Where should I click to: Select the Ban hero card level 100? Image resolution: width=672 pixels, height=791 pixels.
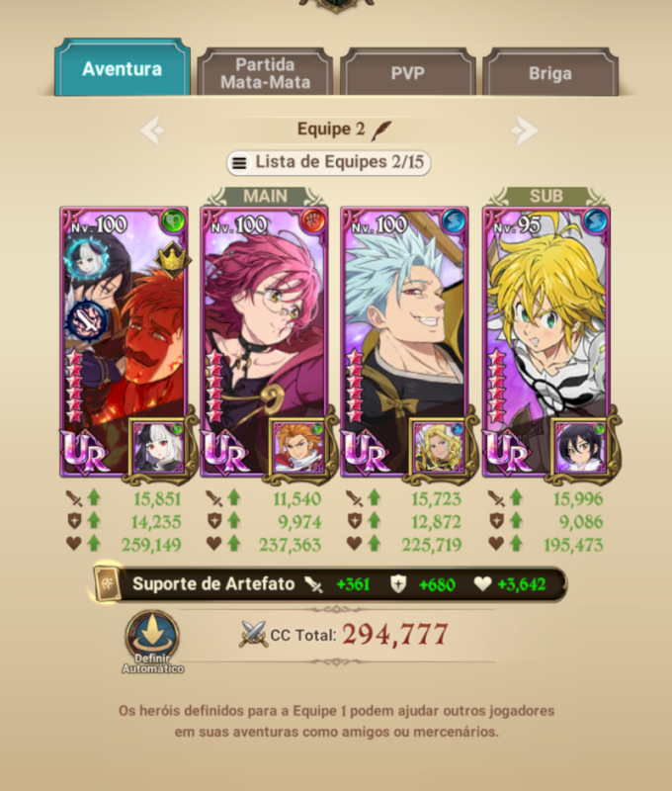point(404,341)
